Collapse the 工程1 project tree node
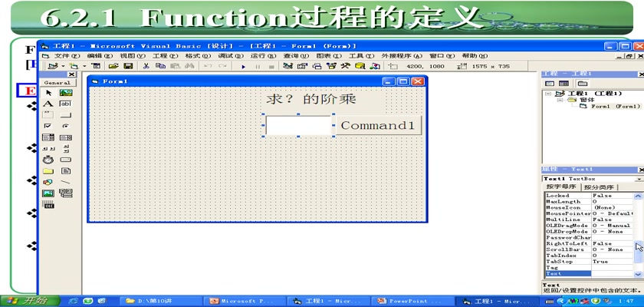Image resolution: width=644 pixels, height=307 pixels. pos(548,94)
